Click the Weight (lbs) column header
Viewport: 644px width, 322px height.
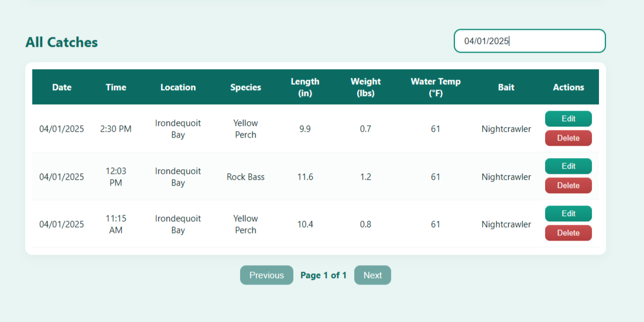coord(365,87)
